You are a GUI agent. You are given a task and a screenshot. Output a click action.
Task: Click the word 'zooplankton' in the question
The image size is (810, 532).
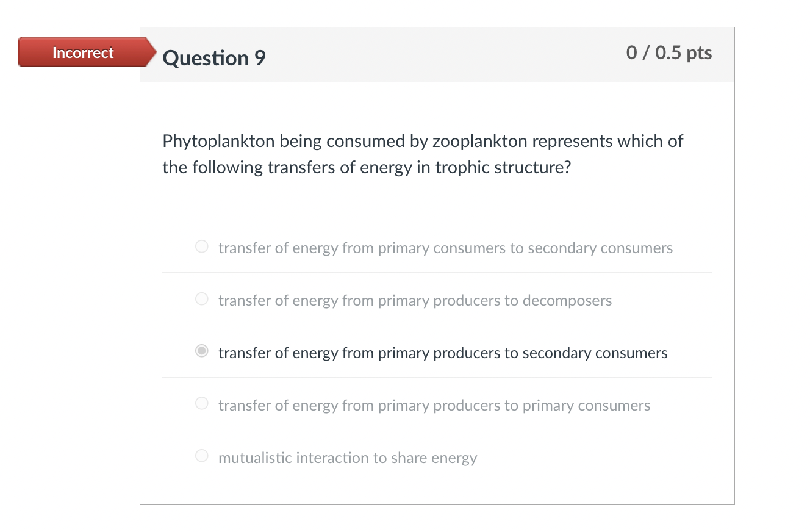[480, 142]
